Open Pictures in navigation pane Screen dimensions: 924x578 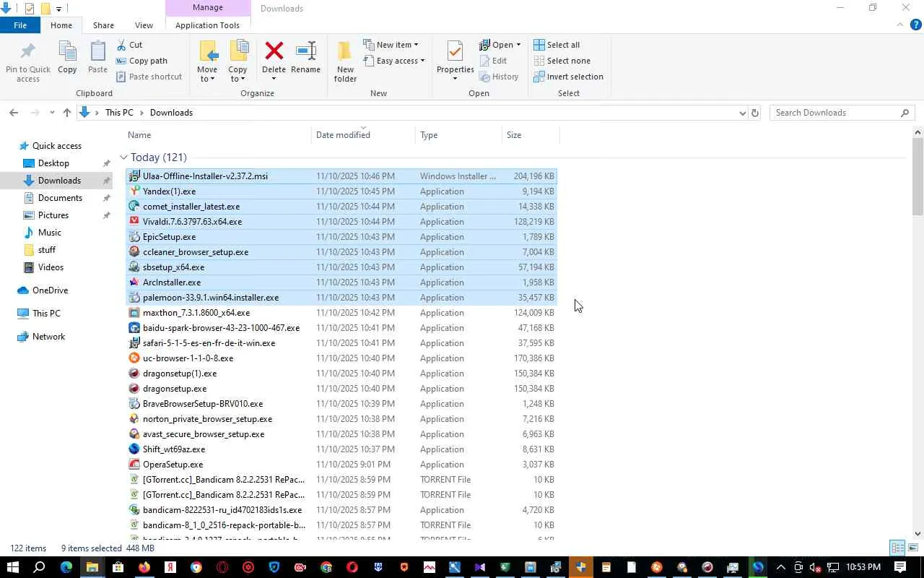(x=53, y=215)
